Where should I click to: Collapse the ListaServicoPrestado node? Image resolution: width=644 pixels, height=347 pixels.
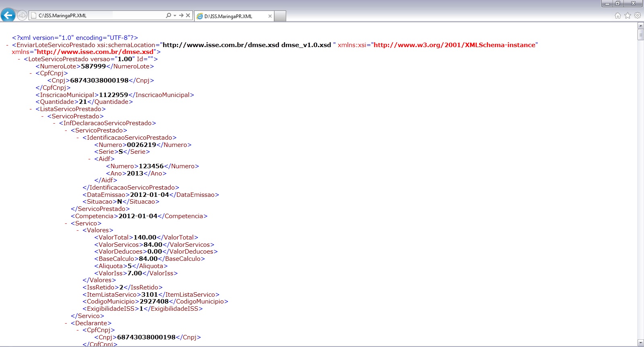pyautogui.click(x=31, y=109)
